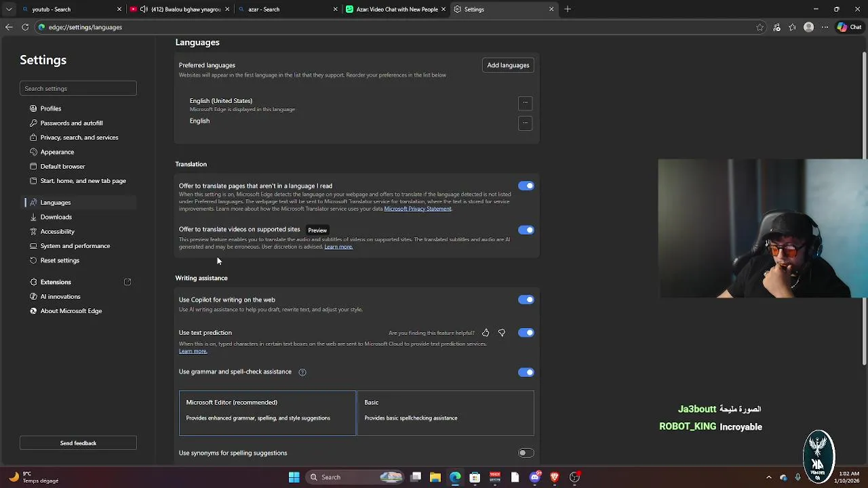Switch to the 'Azar: Video Chat with New People' tab
The width and height of the screenshot is (868, 488).
click(396, 9)
